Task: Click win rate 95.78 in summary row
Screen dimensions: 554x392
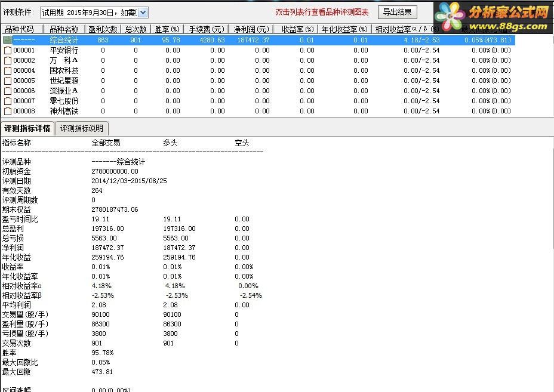Action: click(x=171, y=40)
